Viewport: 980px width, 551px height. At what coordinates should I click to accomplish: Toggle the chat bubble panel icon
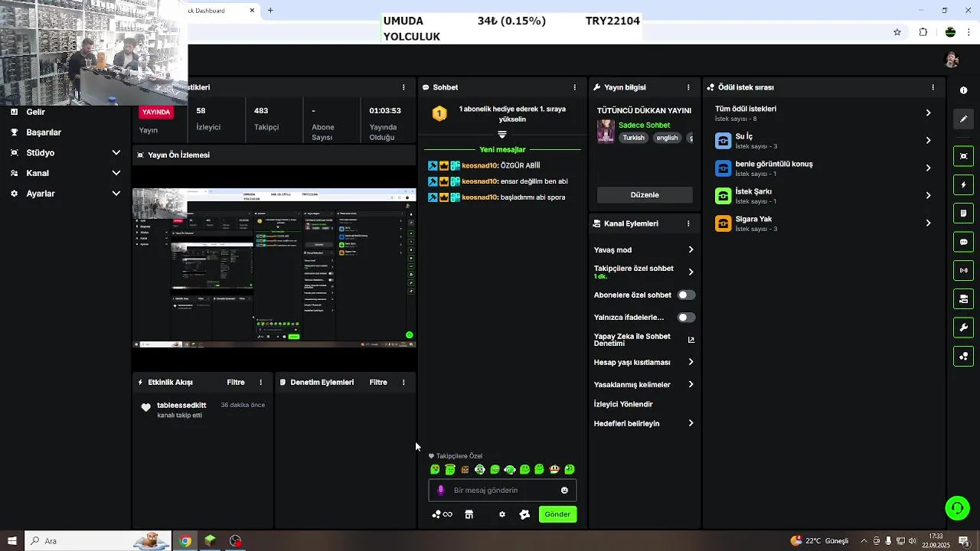tap(963, 242)
